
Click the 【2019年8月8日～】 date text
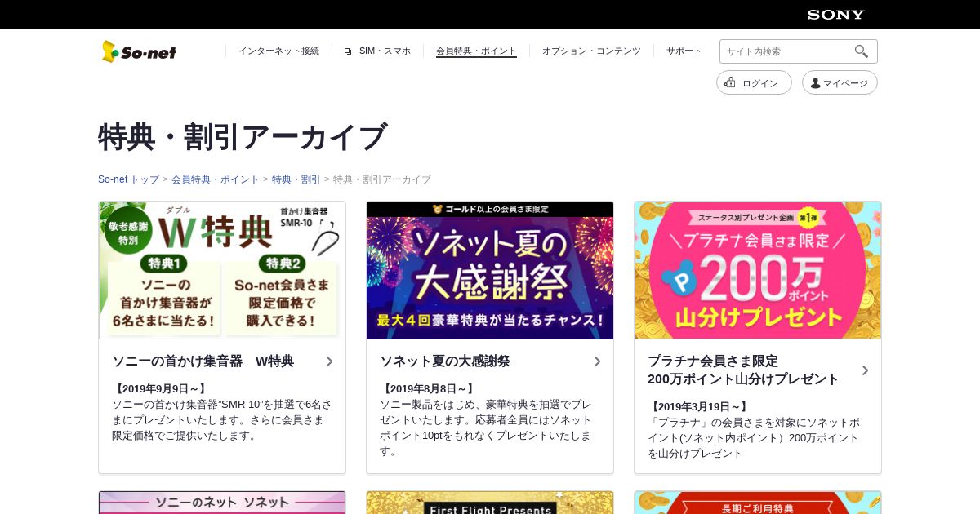click(428, 389)
